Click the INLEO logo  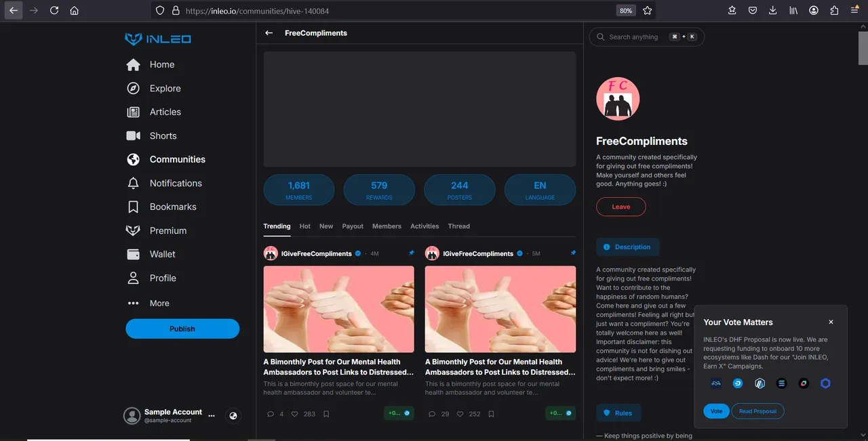point(158,39)
